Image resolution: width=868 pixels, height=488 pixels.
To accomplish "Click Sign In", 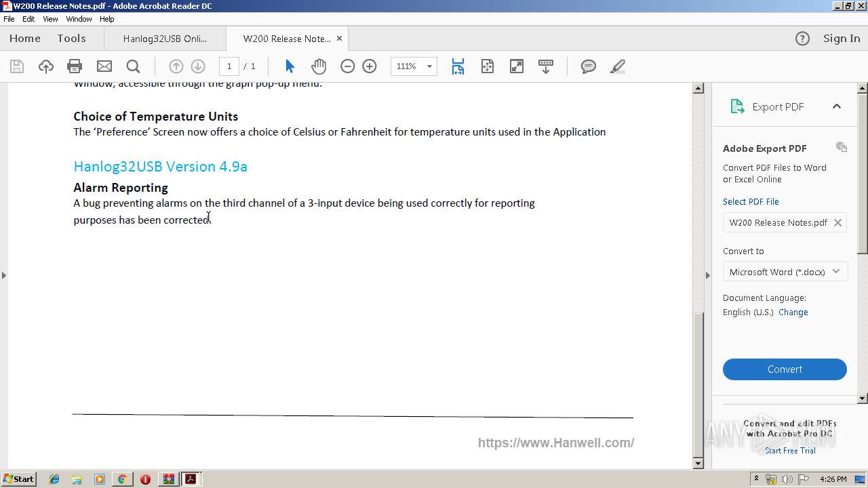I will [842, 39].
